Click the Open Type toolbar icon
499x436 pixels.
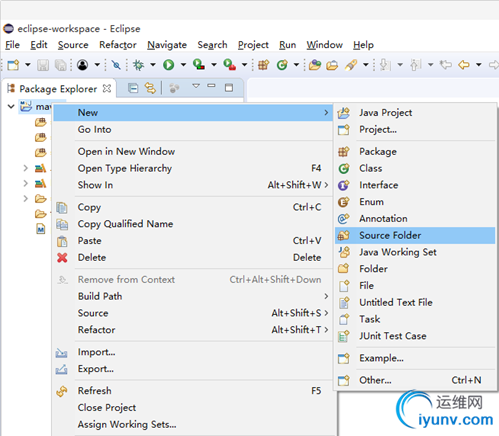coord(315,65)
